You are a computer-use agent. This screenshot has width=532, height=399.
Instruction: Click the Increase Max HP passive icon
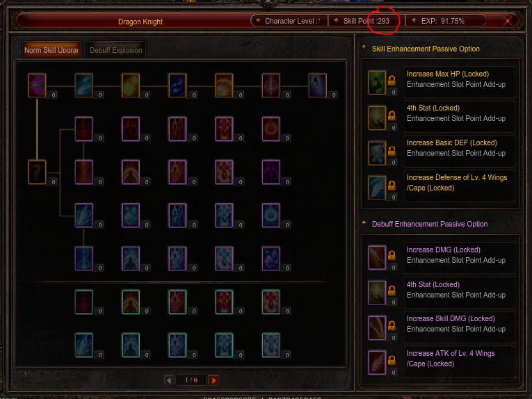(377, 83)
